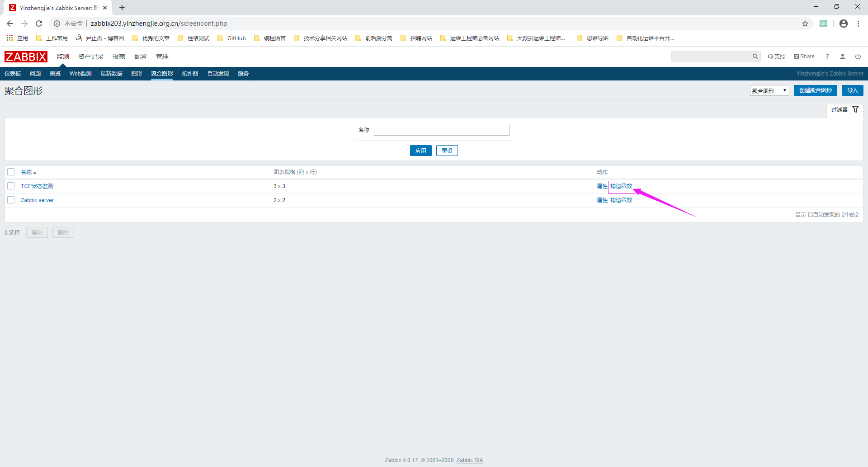Open the 优秀的文章 bookmark folder
The image size is (868, 467).
coord(151,38)
